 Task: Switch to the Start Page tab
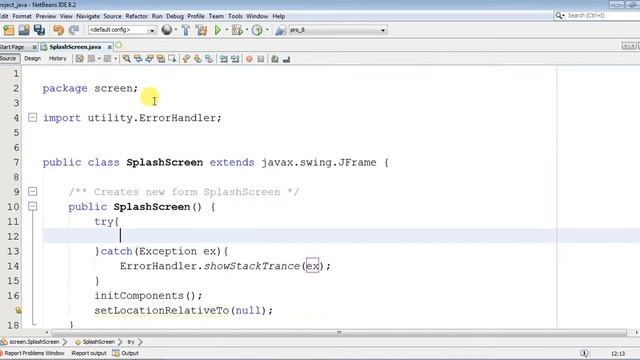click(x=12, y=47)
